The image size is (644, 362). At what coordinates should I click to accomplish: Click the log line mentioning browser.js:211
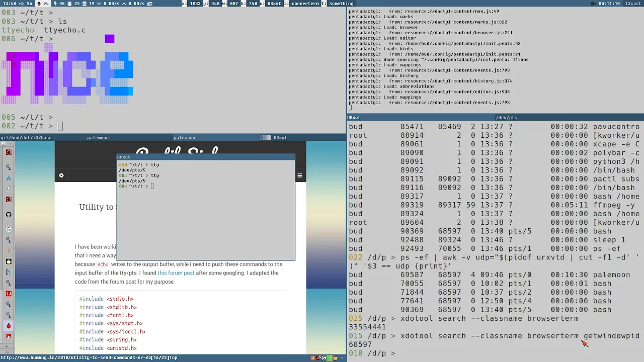click(431, 33)
